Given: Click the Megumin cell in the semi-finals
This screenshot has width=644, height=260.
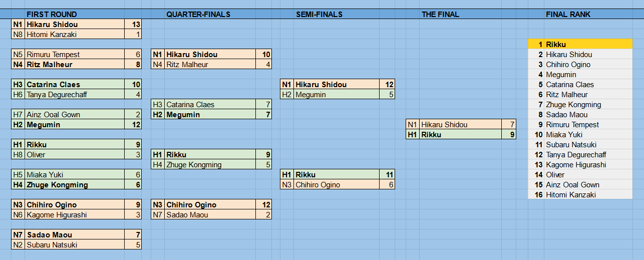Looking at the screenshot, I should click(337, 94).
